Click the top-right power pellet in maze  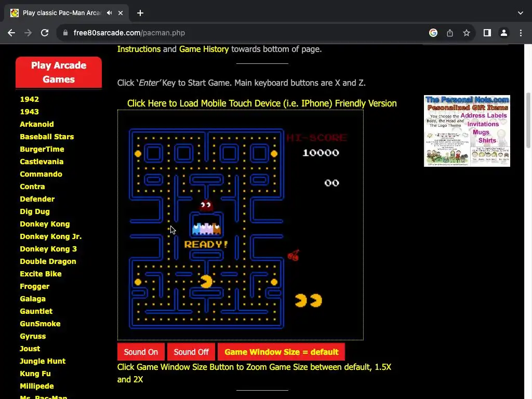pyautogui.click(x=274, y=154)
